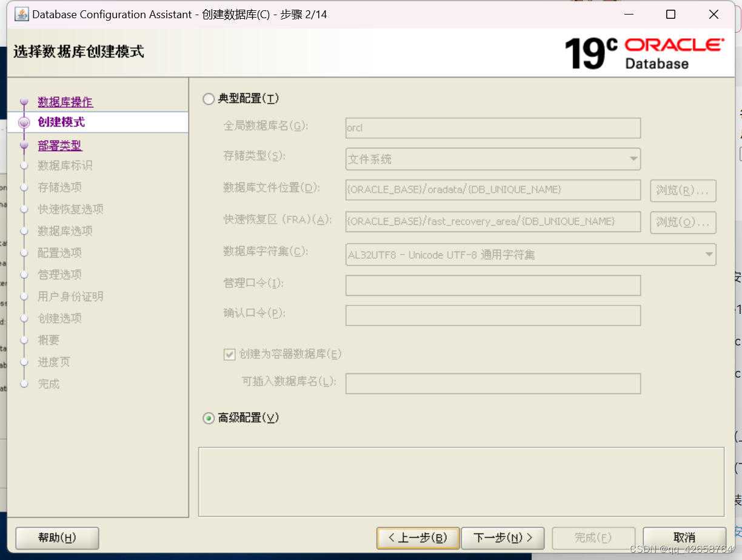
Task: Click the Oracle 19c Database logo
Action: (644, 53)
